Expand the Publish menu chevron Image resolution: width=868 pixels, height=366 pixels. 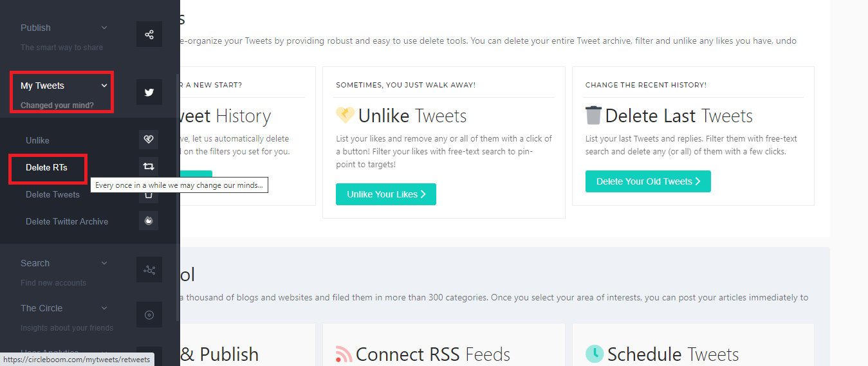(104, 28)
